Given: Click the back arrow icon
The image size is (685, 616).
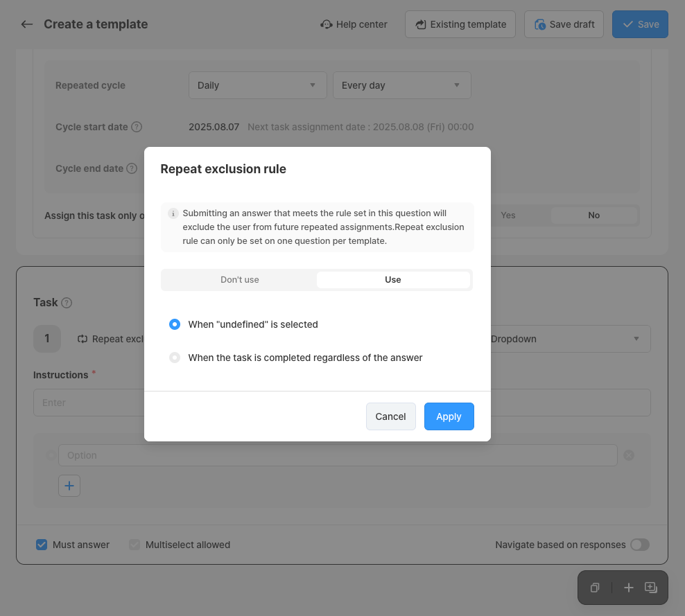Looking at the screenshot, I should 27,24.
